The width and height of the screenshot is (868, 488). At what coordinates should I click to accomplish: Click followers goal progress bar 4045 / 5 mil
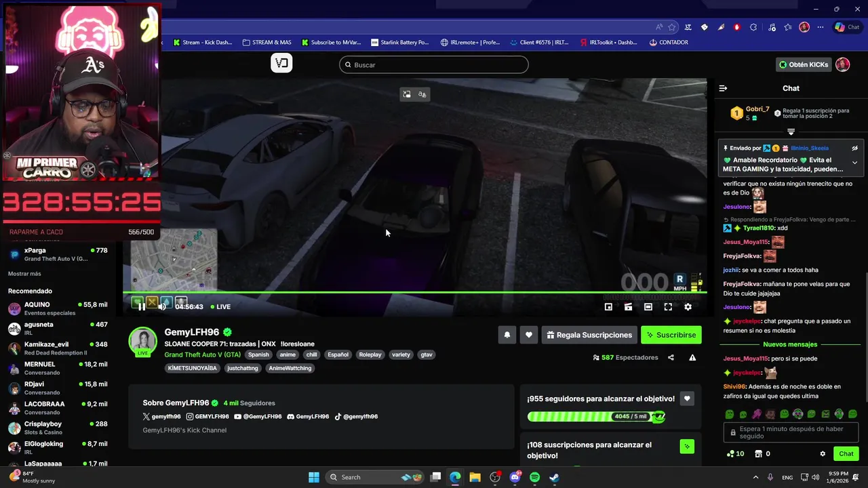coord(596,416)
